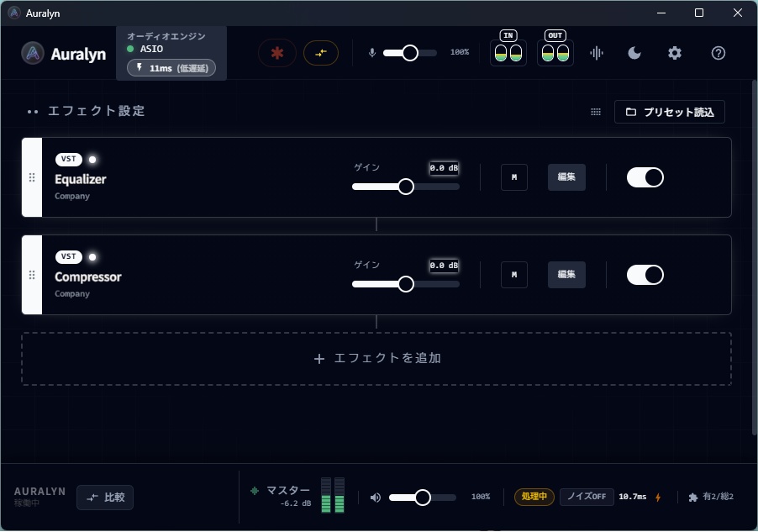Mute the Equalizer with its M button
The height and width of the screenshot is (532, 758).
(x=513, y=177)
